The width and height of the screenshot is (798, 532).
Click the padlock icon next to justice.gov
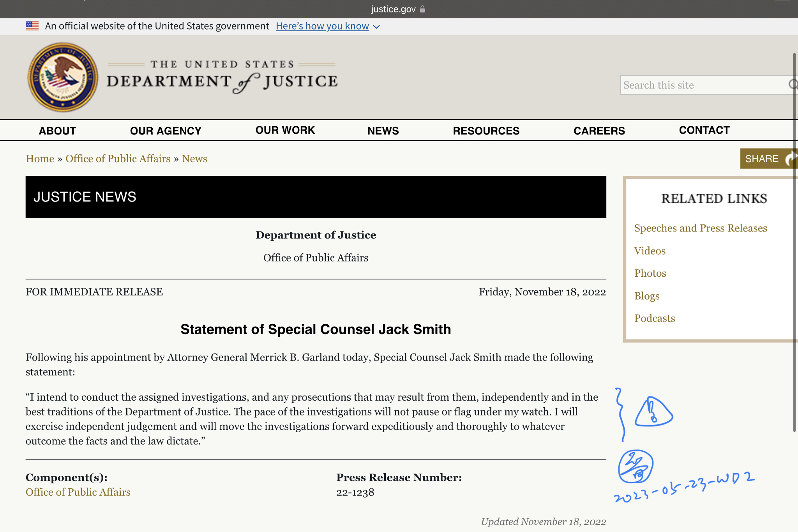422,9
